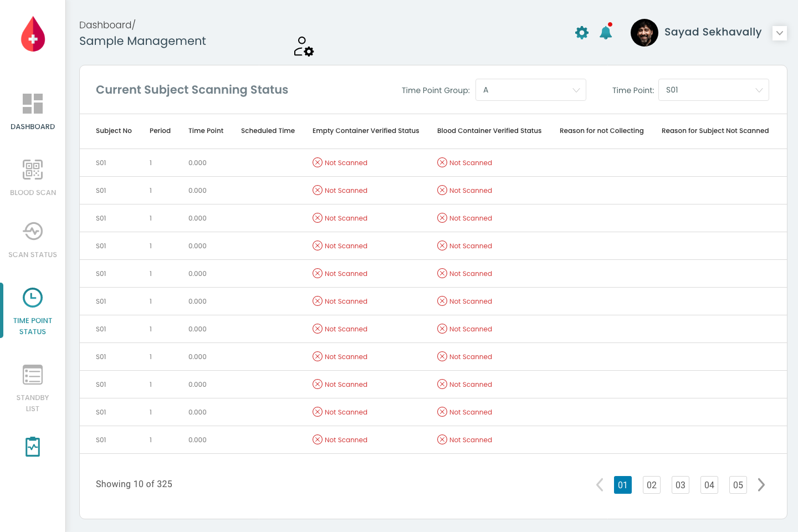Click the Reason for Subject Not Scanned header

click(x=715, y=131)
